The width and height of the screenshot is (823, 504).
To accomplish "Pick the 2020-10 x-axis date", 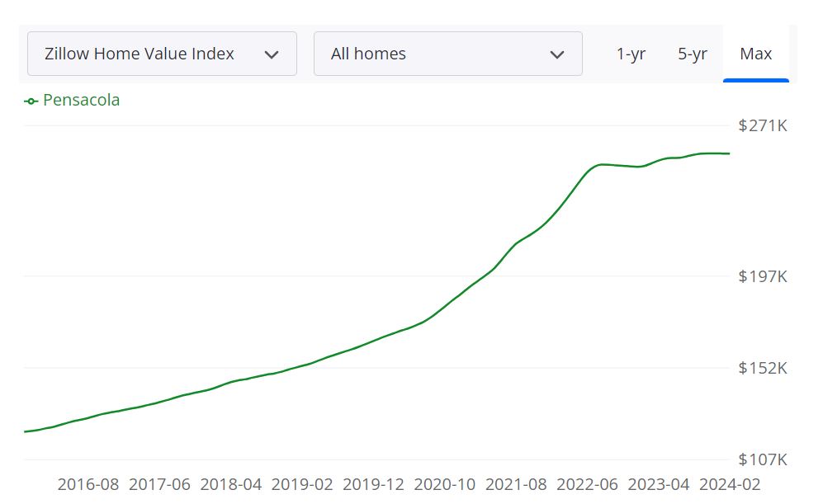I will pos(444,484).
